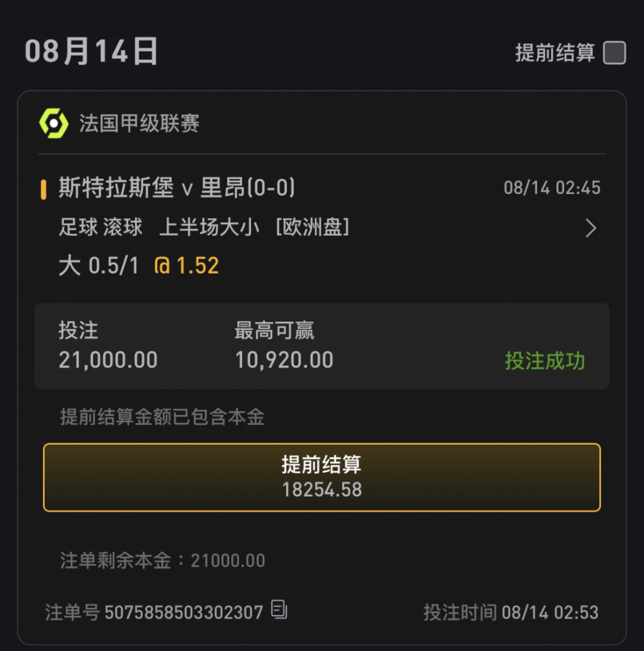This screenshot has height=651, width=644.
Task: Click the 投注成功 status label
Action: 545,361
